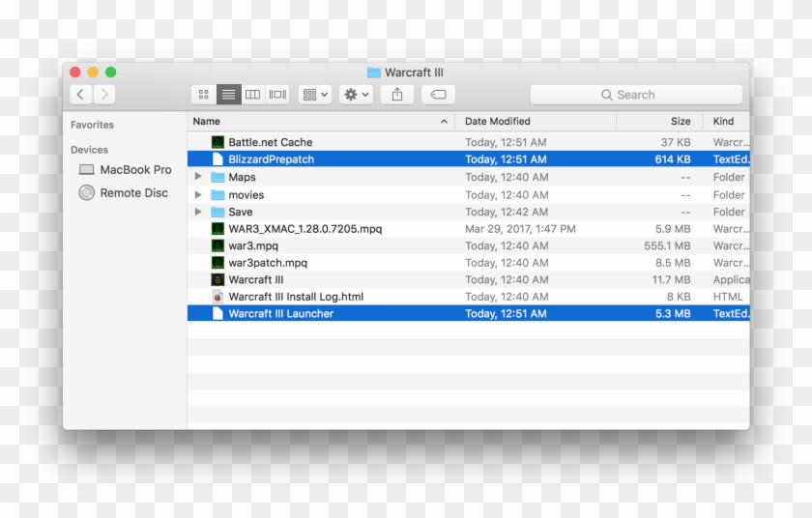Click into the Search field
The height and width of the screenshot is (518, 812).
tap(636, 95)
